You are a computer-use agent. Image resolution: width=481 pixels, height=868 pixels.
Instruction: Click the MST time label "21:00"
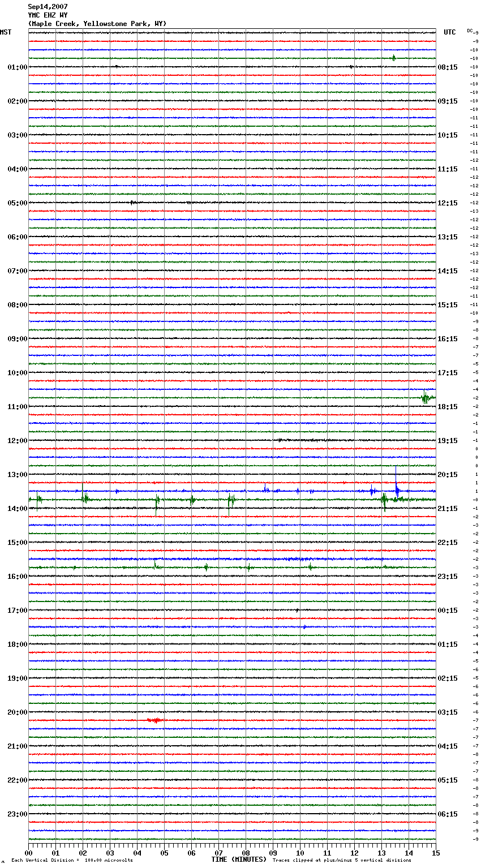tap(18, 746)
